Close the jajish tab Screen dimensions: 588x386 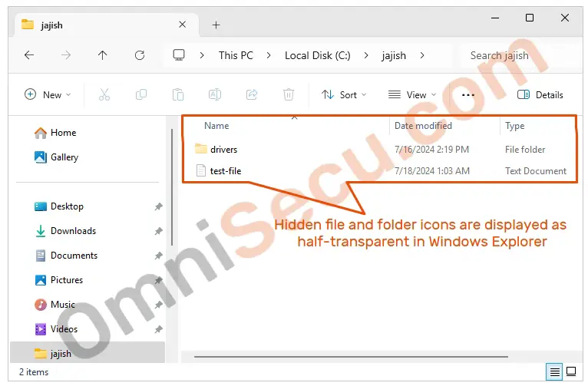(x=182, y=25)
